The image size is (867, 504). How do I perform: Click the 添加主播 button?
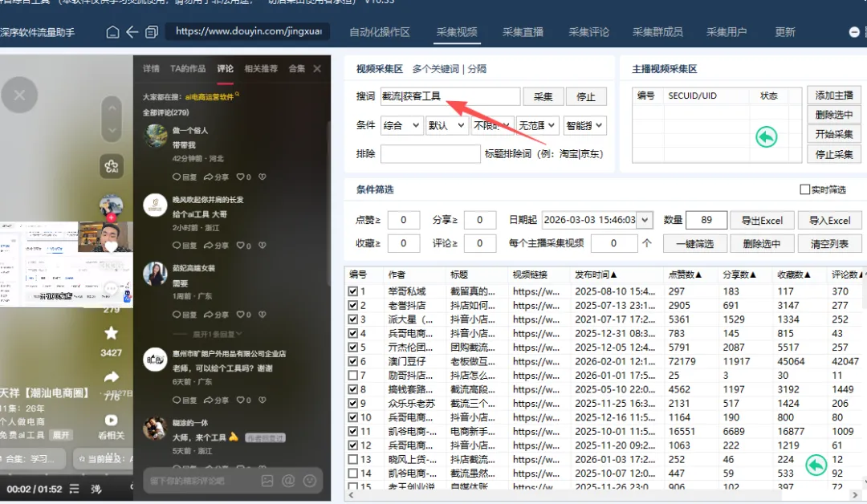click(834, 95)
